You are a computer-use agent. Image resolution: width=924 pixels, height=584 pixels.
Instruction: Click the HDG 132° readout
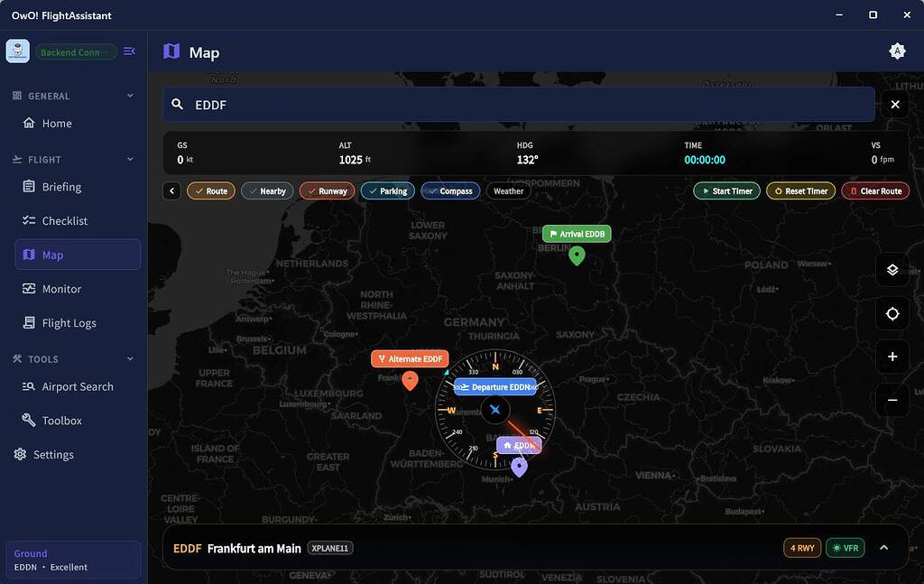pyautogui.click(x=527, y=153)
